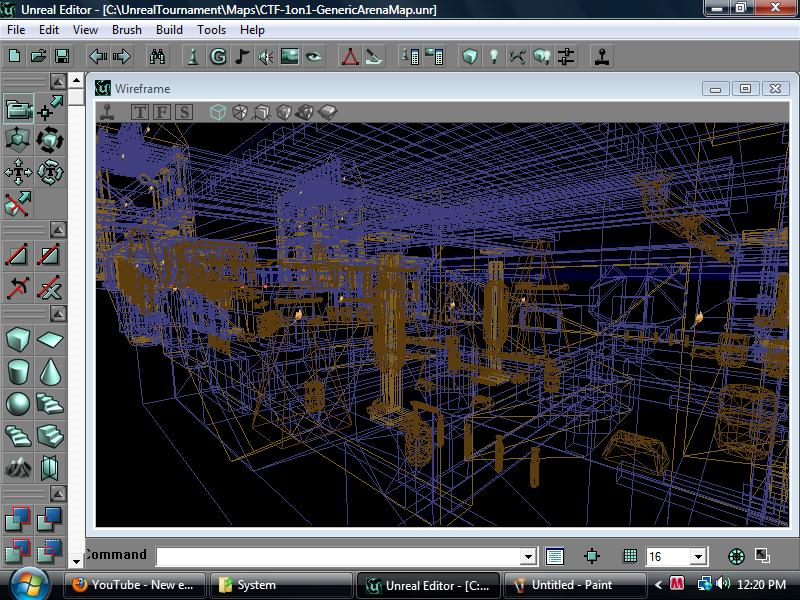Toggle the S button in the Wireframe viewport
Screen dimensions: 800x600
pyautogui.click(x=182, y=112)
